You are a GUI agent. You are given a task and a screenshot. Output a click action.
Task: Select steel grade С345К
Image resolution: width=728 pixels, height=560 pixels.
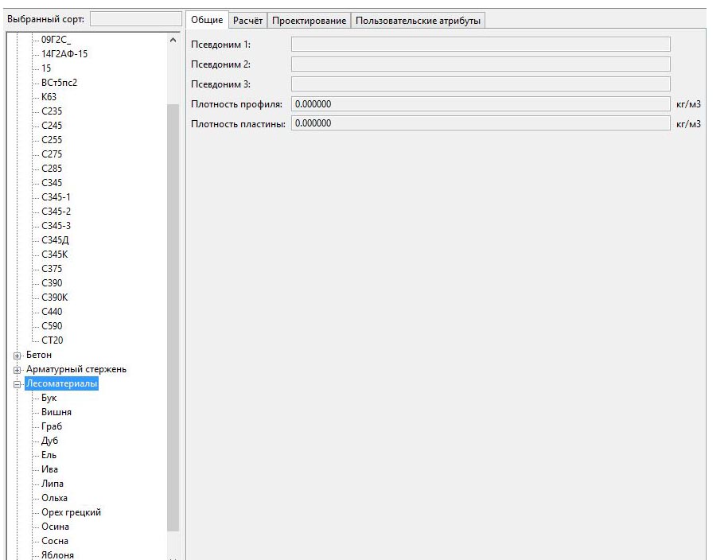pos(54,255)
